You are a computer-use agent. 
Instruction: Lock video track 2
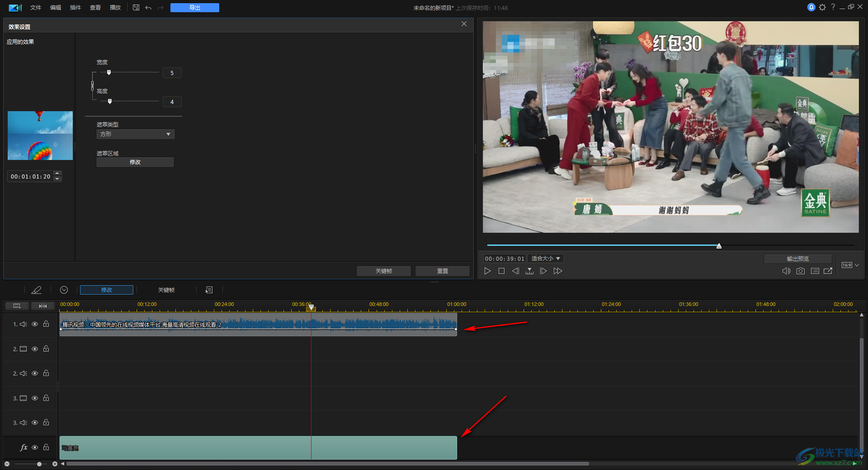46,348
